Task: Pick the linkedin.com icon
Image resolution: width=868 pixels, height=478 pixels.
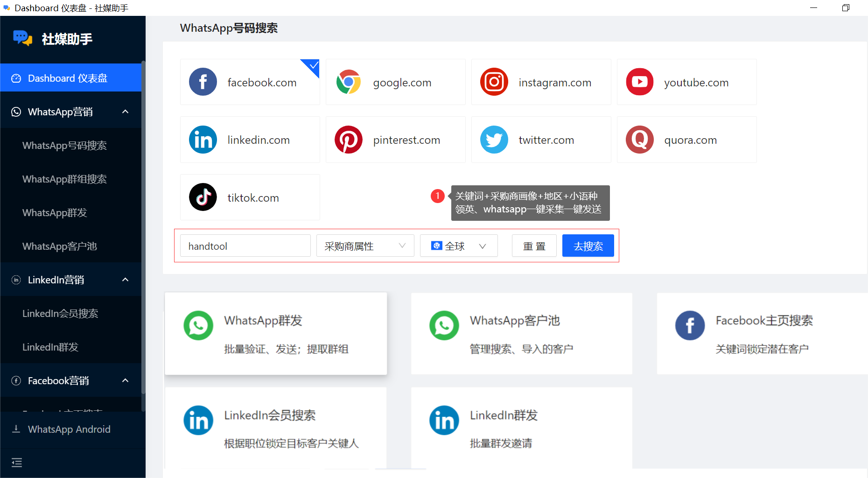Action: tap(203, 140)
